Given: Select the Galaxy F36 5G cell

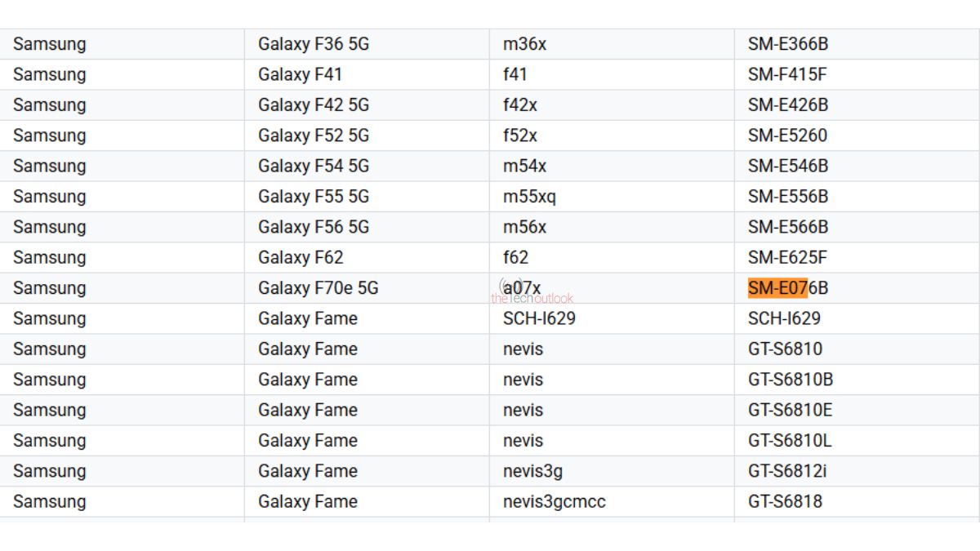Looking at the screenshot, I should (314, 44).
